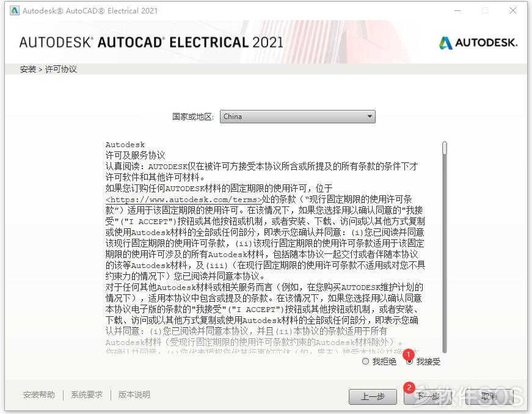This screenshot has width=532, height=414.
Task: Click the Autodesk logo in the header
Action: coord(478,43)
